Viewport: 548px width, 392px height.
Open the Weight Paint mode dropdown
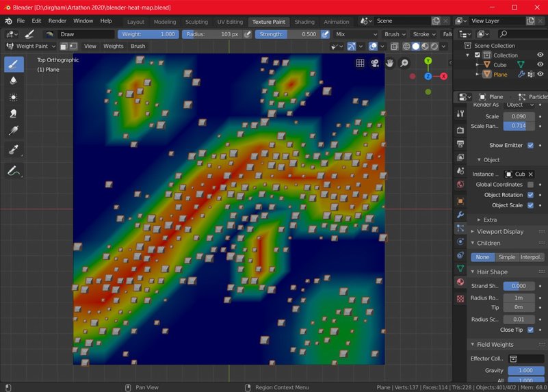tap(31, 46)
